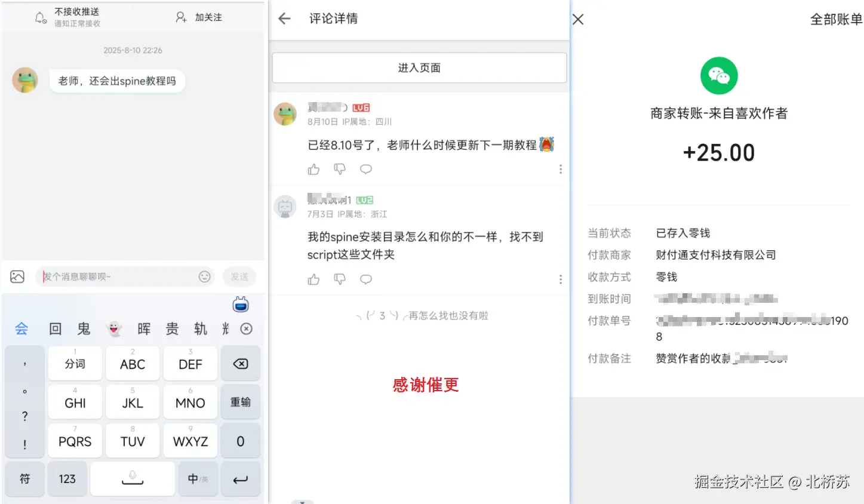864x504 pixels.
Task: Choose candidate word 会
Action: click(x=21, y=328)
